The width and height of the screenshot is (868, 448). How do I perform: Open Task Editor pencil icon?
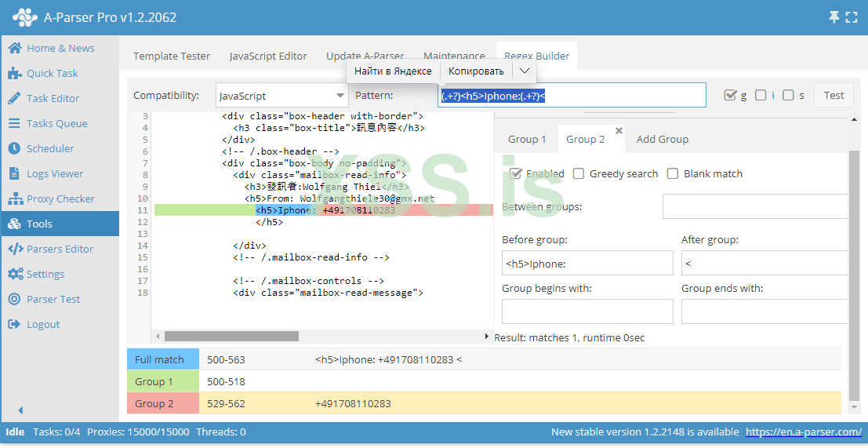[16, 98]
